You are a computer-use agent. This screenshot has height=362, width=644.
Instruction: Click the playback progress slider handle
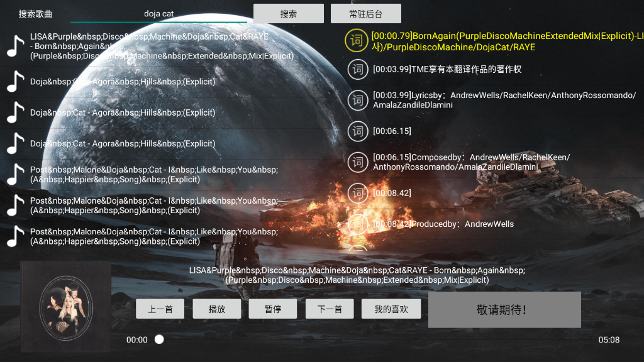[159, 339]
